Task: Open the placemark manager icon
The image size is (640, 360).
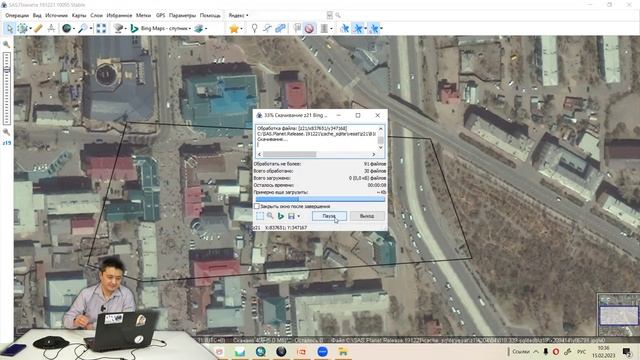Action: 297,28
